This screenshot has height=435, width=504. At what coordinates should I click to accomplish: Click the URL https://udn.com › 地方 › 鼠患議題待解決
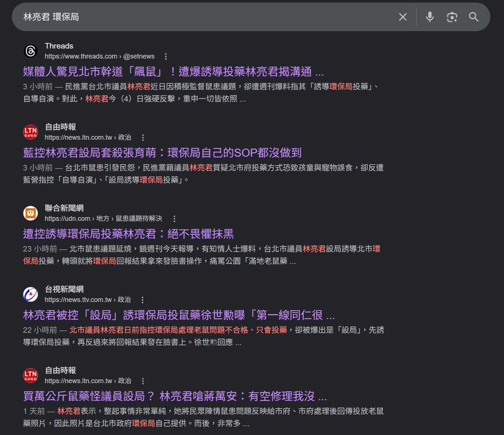103,219
